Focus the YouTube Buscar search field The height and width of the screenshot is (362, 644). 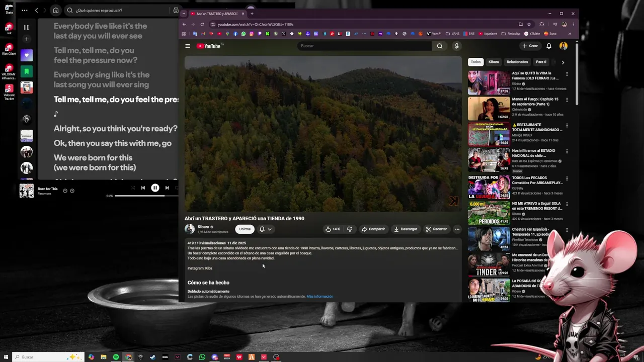point(364,46)
